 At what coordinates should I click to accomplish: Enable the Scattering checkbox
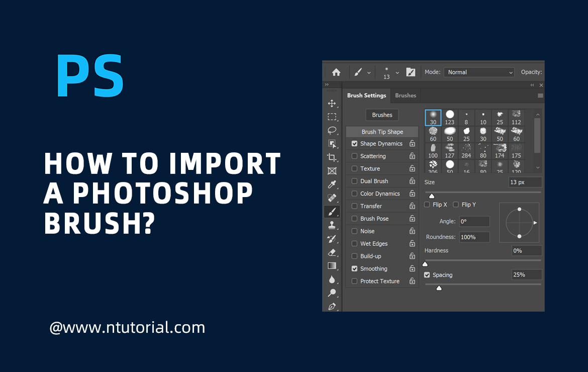click(x=354, y=156)
